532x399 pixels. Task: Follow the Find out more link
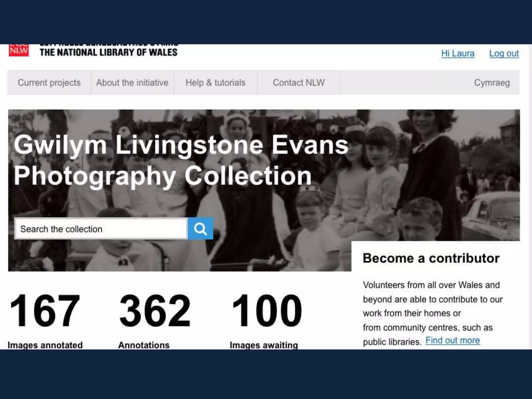pyautogui.click(x=453, y=340)
